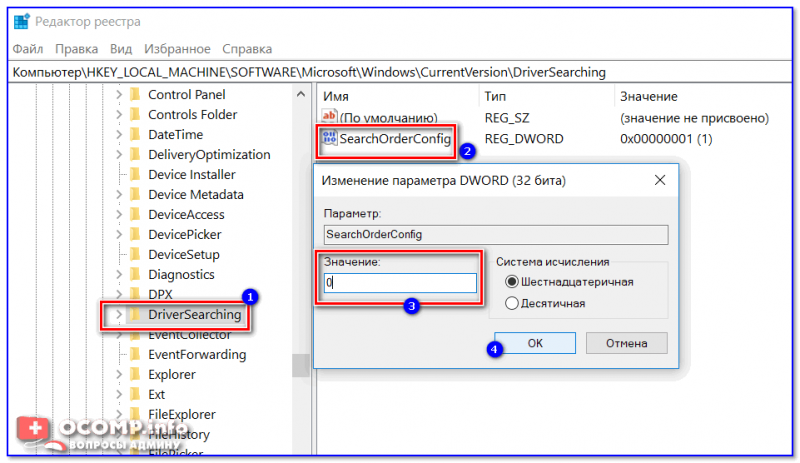This screenshot has width=800, height=463.
Task: Click the Отмена button
Action: pyautogui.click(x=627, y=343)
